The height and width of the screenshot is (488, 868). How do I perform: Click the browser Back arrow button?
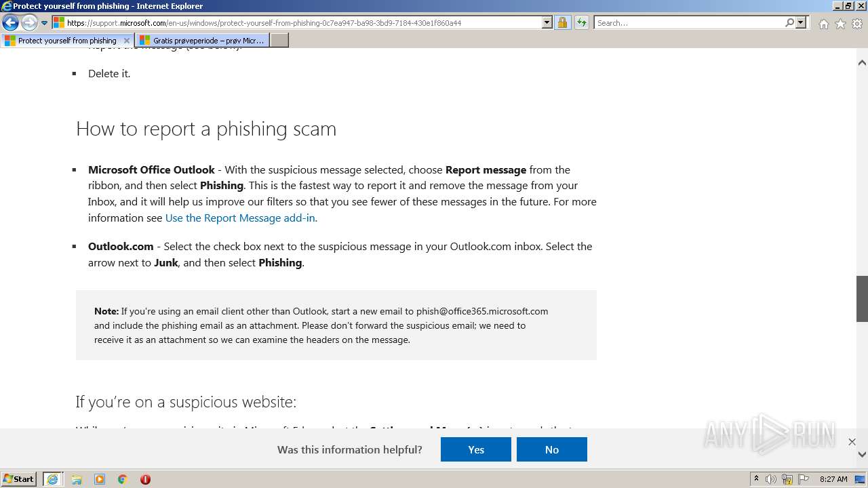point(10,23)
